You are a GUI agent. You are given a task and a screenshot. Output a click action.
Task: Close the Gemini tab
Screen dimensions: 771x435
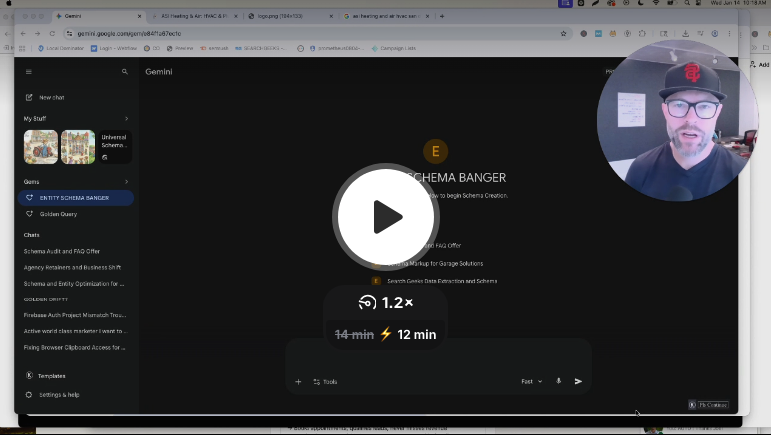pos(139,16)
